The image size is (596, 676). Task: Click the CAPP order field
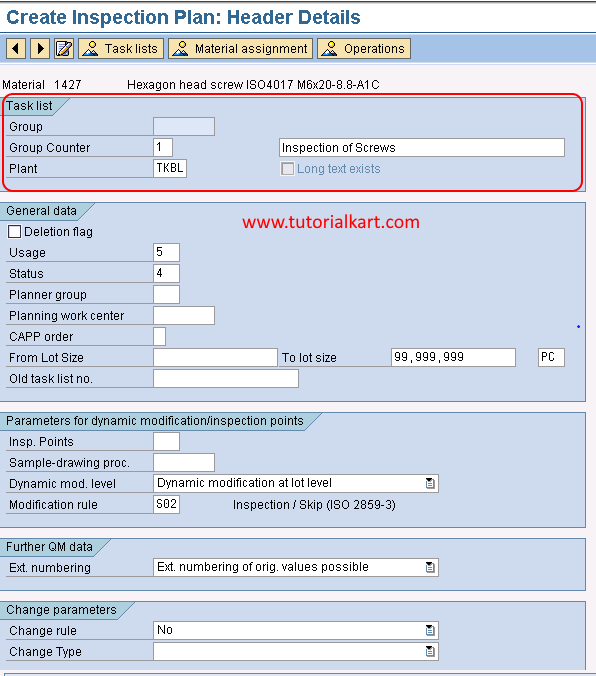click(x=160, y=336)
